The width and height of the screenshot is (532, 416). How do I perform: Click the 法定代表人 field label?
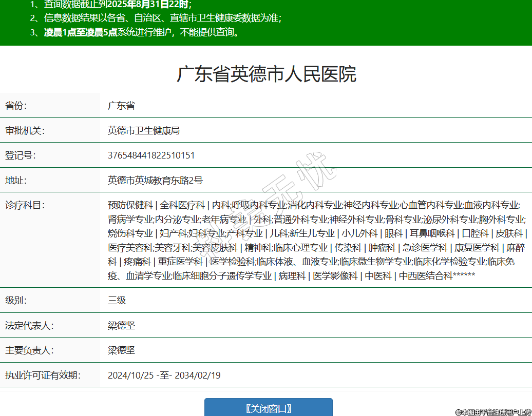tap(29, 325)
